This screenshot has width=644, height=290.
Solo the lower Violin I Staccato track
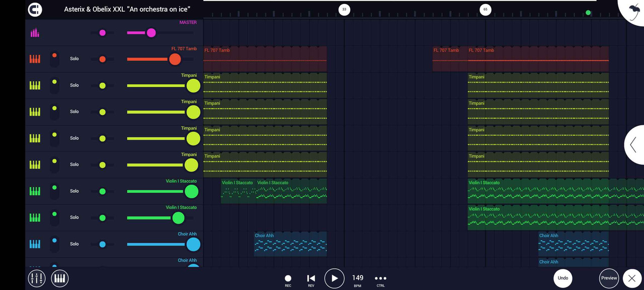(74, 217)
